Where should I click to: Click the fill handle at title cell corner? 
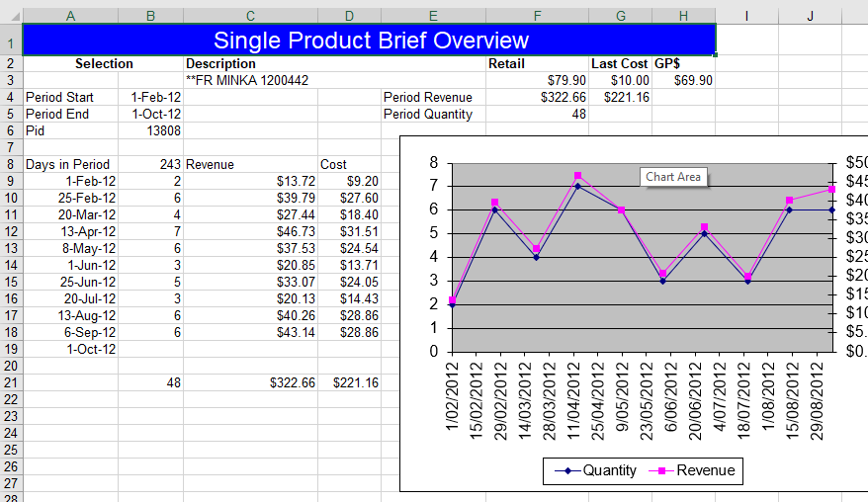click(716, 55)
